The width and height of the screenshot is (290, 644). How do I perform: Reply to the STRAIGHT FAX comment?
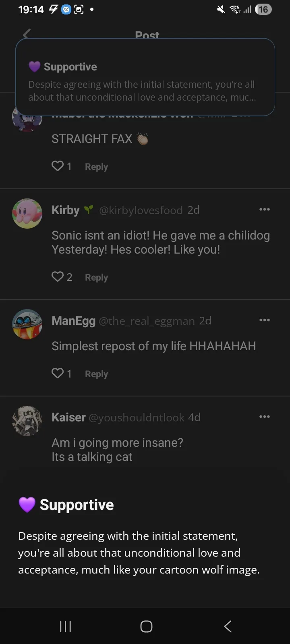point(96,167)
